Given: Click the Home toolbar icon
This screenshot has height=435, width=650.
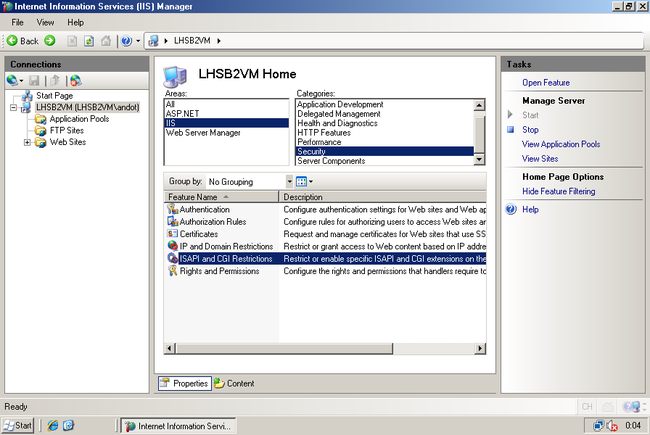Looking at the screenshot, I should (106, 41).
